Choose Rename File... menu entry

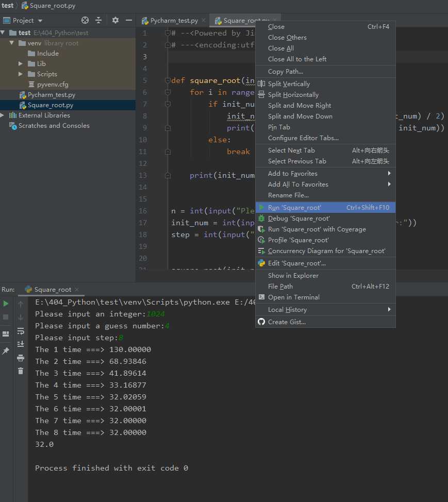(325, 195)
